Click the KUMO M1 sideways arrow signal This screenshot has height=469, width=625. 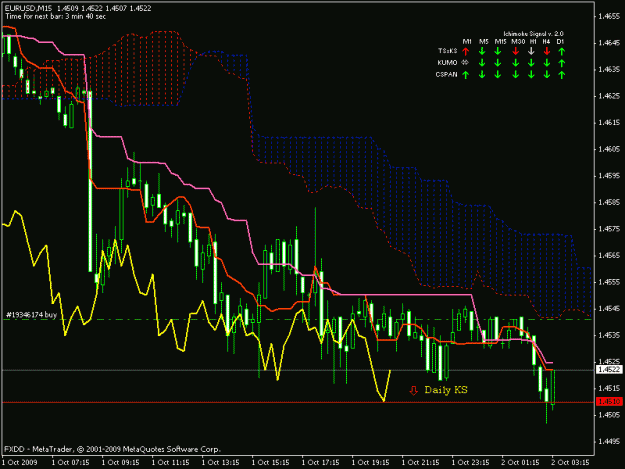tap(465, 63)
